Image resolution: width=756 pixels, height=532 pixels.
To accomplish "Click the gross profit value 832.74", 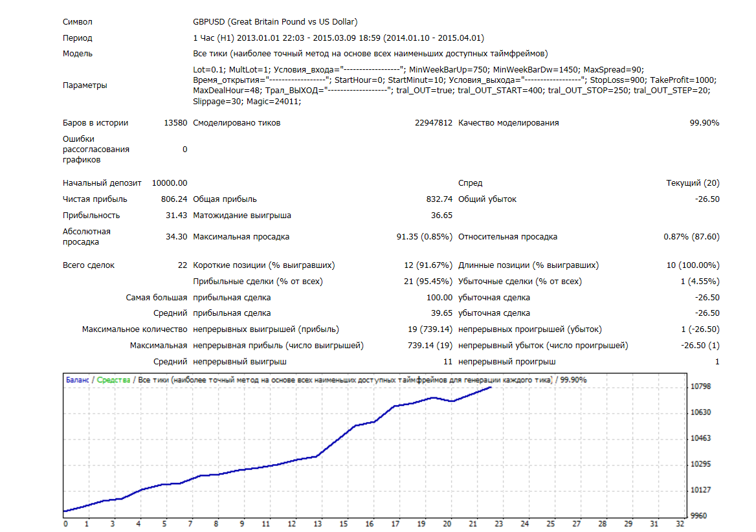I will pyautogui.click(x=439, y=199).
